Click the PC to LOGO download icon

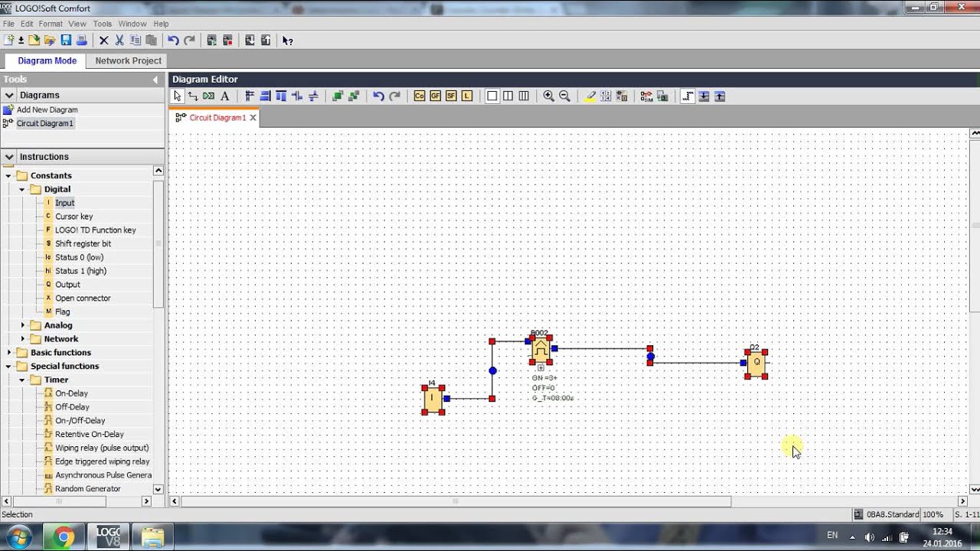point(250,40)
